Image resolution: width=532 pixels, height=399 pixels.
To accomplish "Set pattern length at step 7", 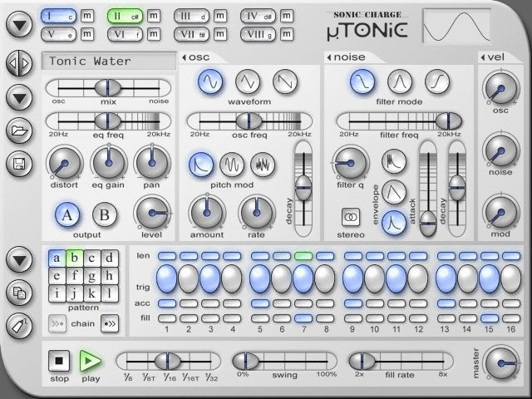I will [x=303, y=255].
